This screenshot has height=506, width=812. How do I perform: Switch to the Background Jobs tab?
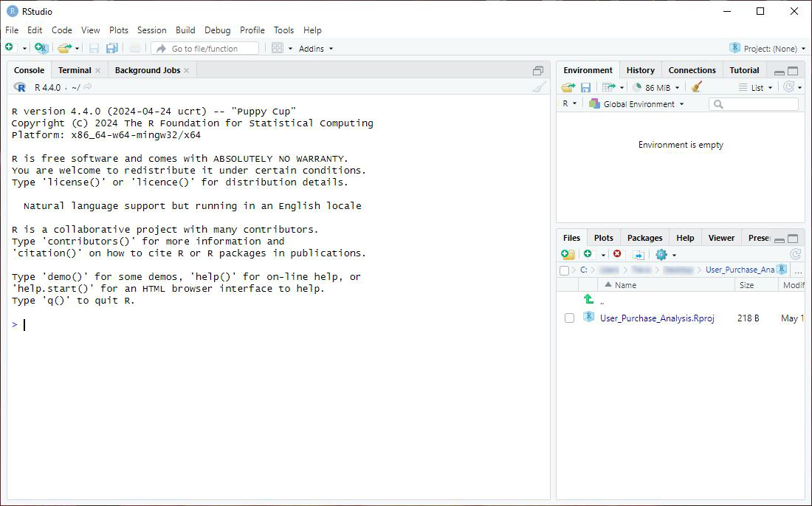[148, 70]
